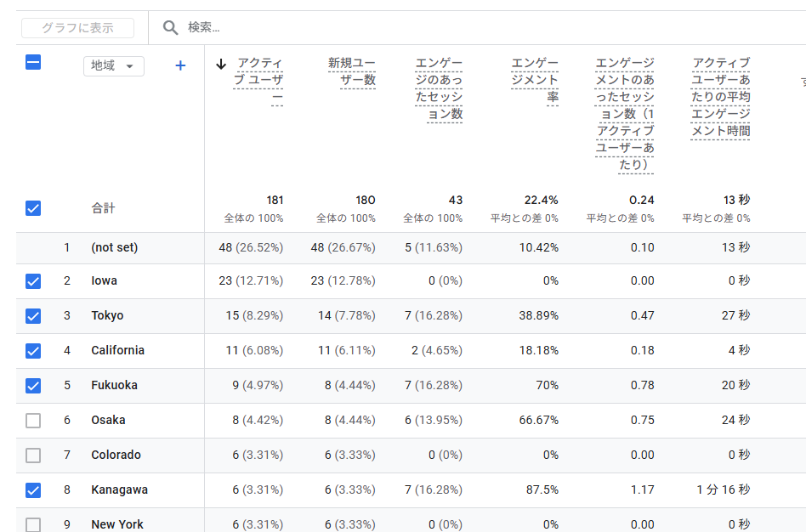Click inside the 検索 search field

(x=255, y=27)
